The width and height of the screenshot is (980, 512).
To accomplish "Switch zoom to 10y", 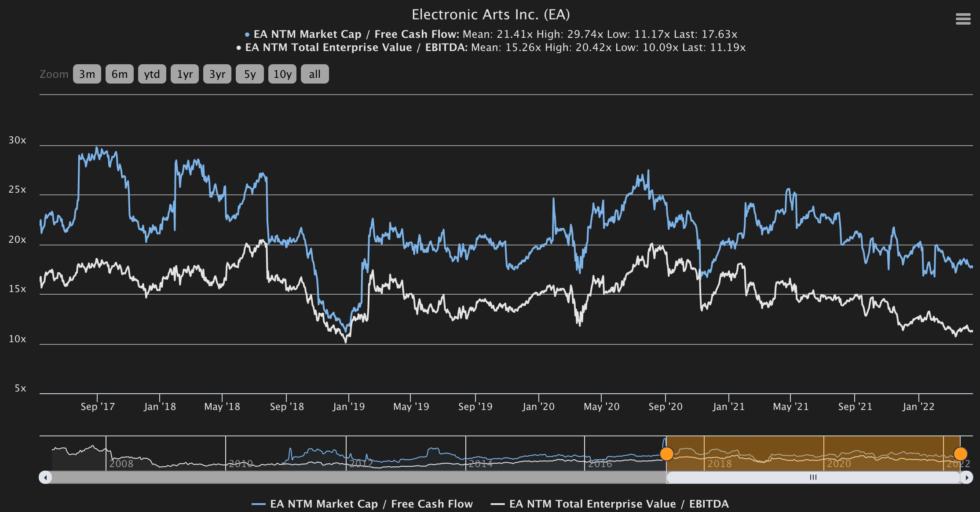I will point(282,74).
